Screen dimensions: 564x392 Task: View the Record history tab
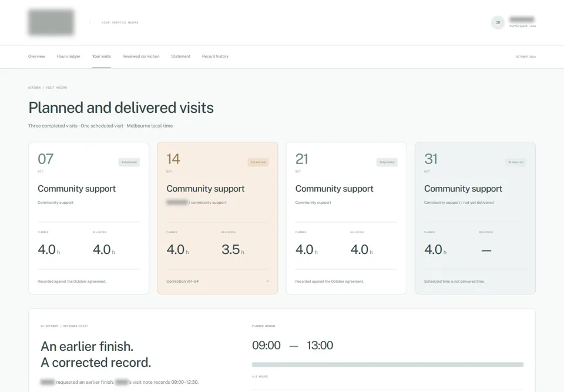(x=215, y=56)
